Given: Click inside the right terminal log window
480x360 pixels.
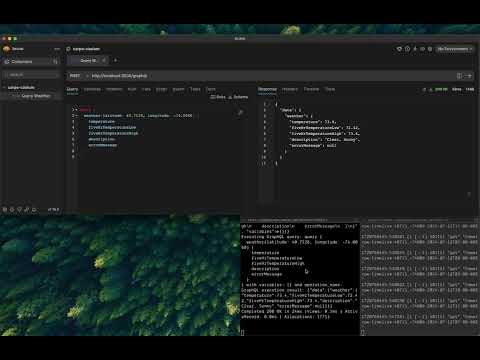Looking at the screenshot, I should click(x=420, y=279).
